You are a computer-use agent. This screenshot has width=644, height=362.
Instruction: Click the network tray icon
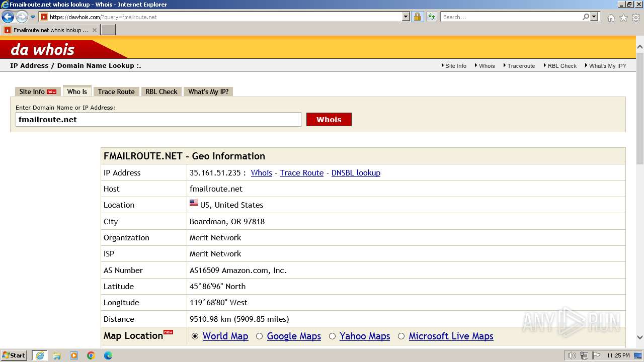tap(584, 355)
